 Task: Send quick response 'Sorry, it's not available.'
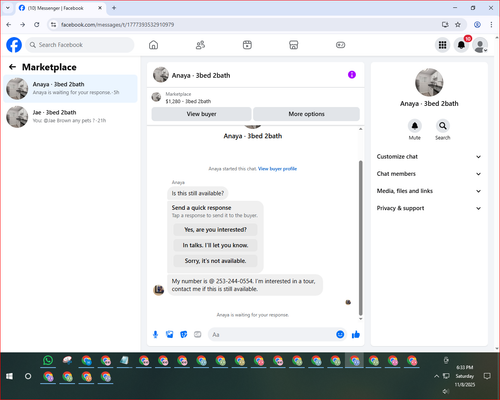point(215,261)
